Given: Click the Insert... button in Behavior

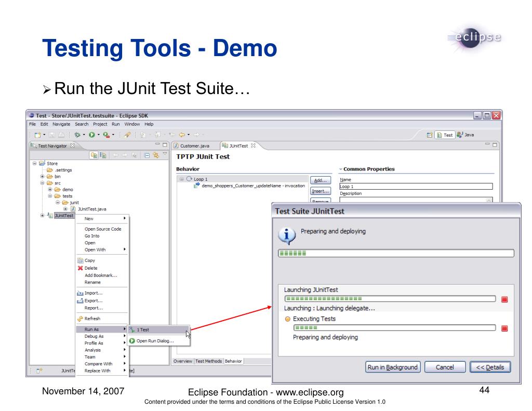Looking at the screenshot, I should tap(320, 191).
